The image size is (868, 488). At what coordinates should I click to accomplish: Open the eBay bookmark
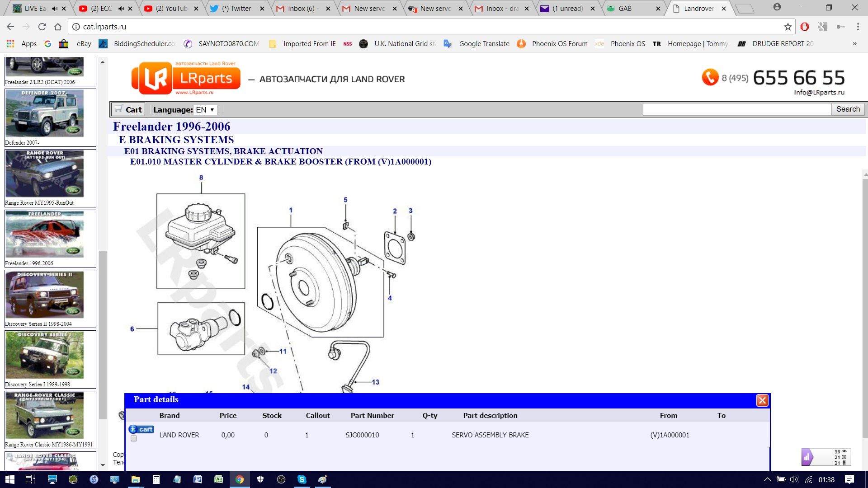click(84, 44)
